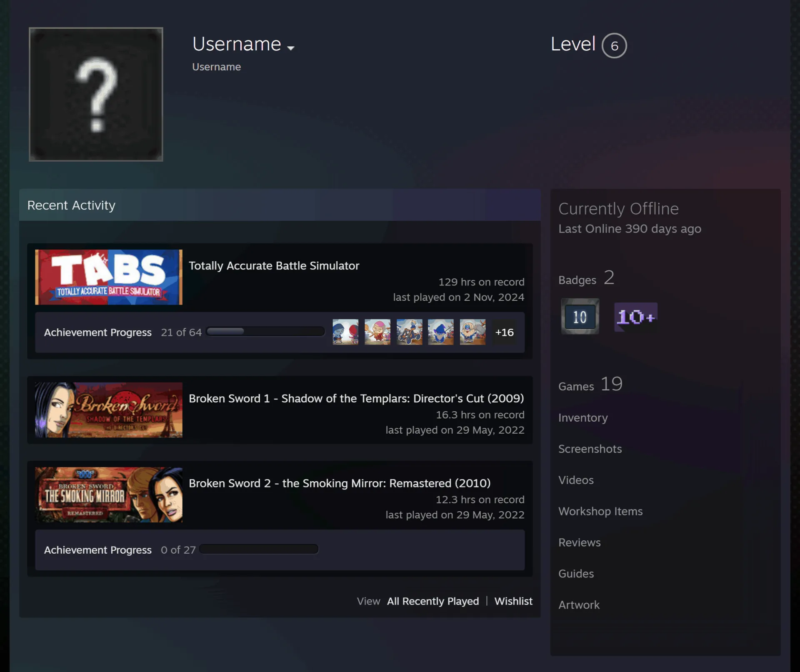Click the first TABS achievement icon

tap(345, 332)
